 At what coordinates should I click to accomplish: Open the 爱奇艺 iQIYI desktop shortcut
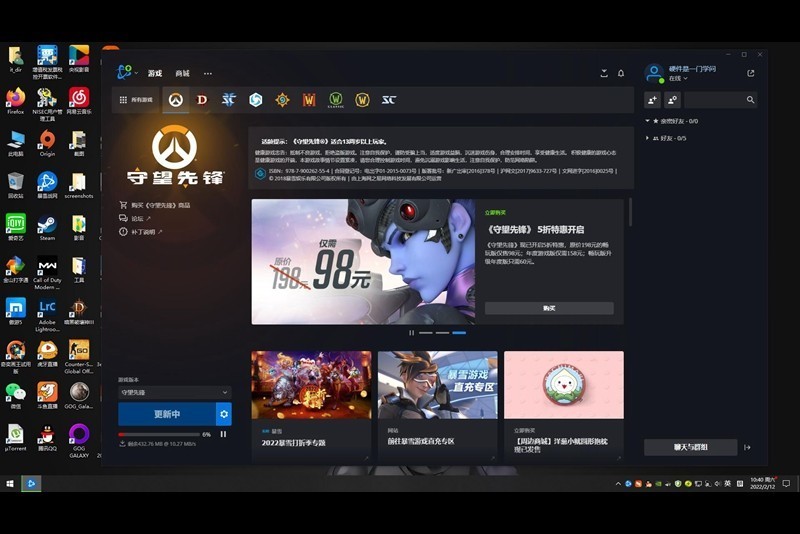click(x=16, y=227)
